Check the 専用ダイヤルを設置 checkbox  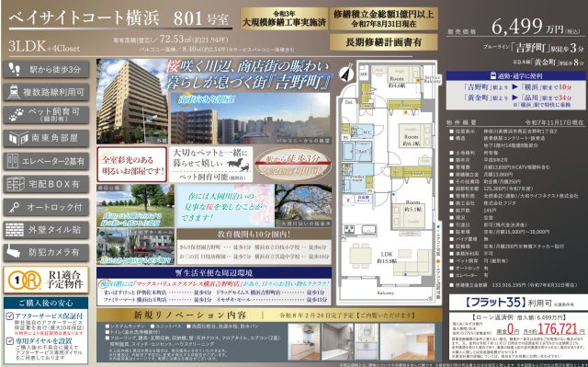point(10,341)
